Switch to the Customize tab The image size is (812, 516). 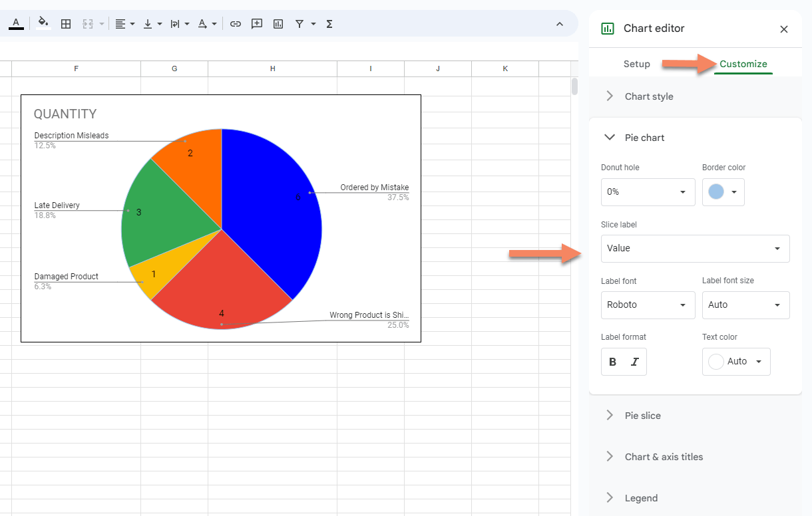[x=743, y=64]
